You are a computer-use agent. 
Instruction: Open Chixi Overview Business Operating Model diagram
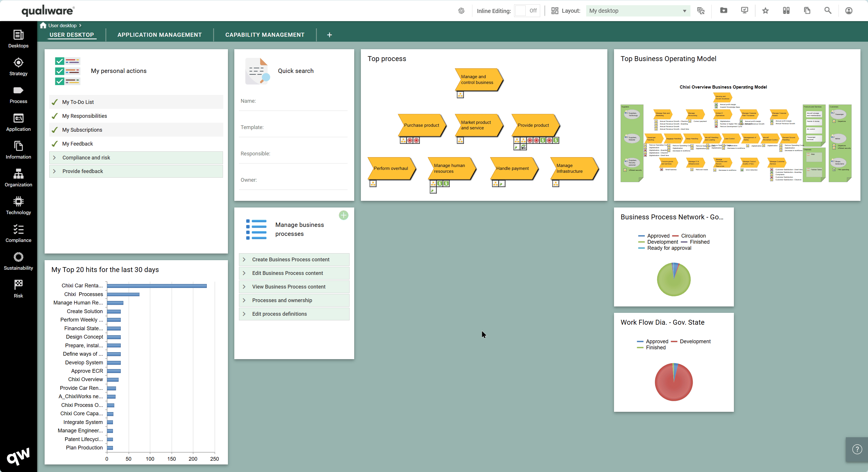[736, 133]
